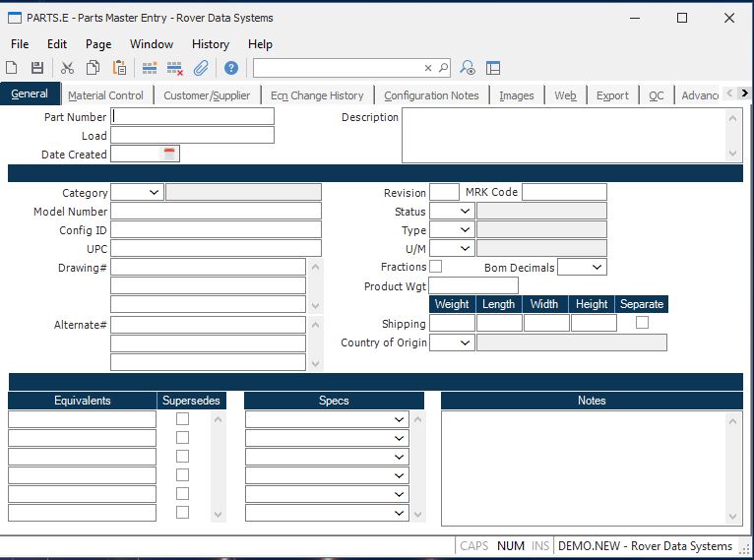
Task: Click the Save disk icon
Action: [x=37, y=68]
